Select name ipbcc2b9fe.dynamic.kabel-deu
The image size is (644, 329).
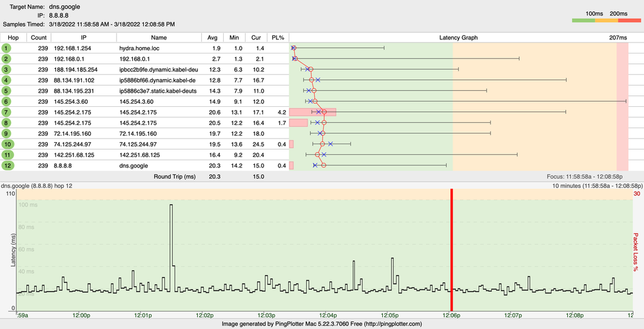(x=159, y=70)
